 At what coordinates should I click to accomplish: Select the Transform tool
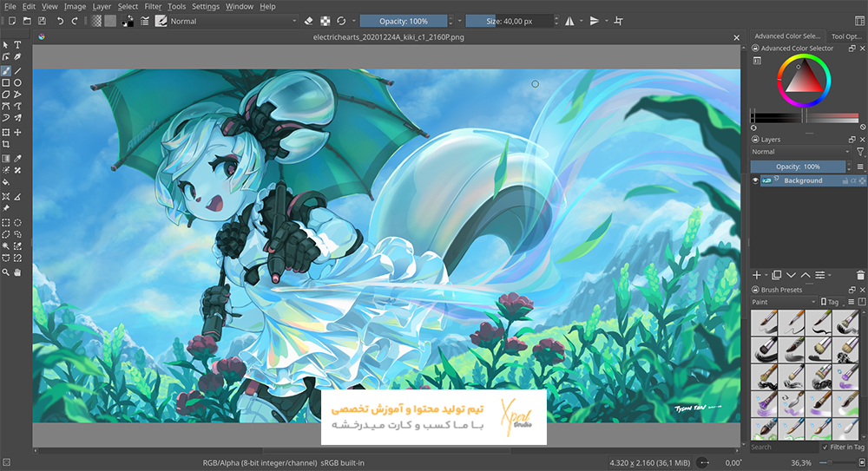(x=5, y=132)
